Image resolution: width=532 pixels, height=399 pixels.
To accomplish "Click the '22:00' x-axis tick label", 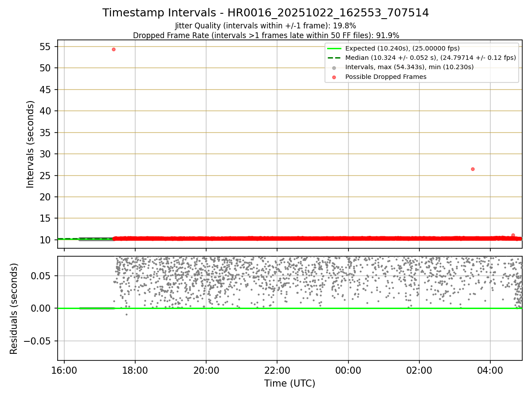I will pos(277,370).
